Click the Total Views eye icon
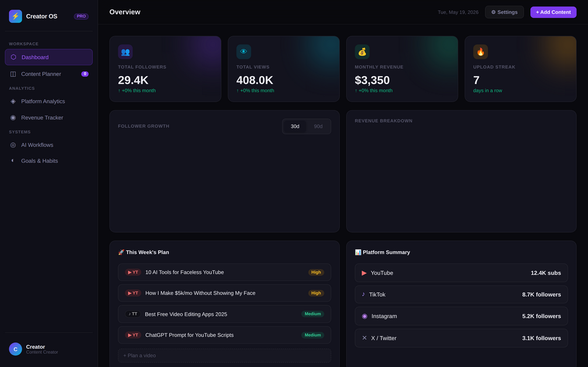Screen dimensions: 588x367 [x=244, y=51]
